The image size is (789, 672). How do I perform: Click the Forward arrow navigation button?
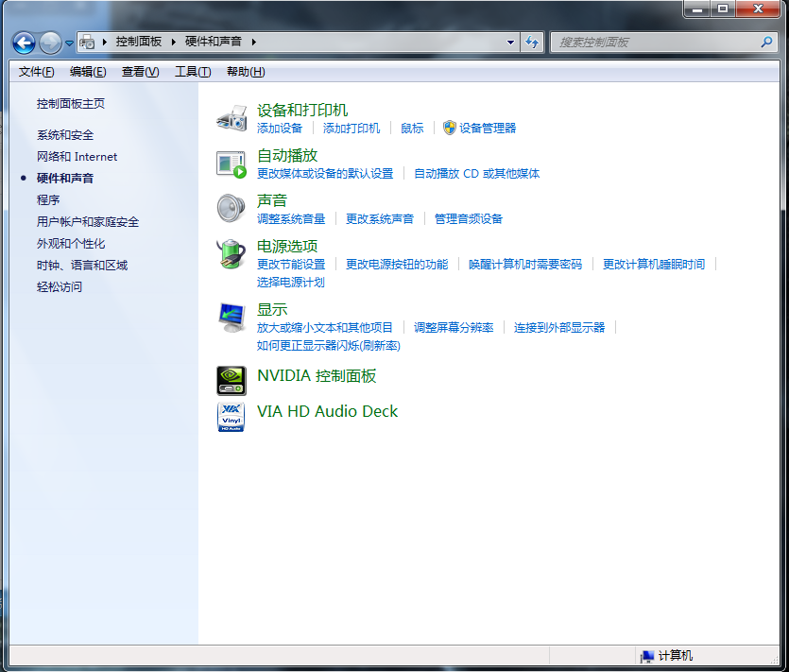tap(50, 43)
